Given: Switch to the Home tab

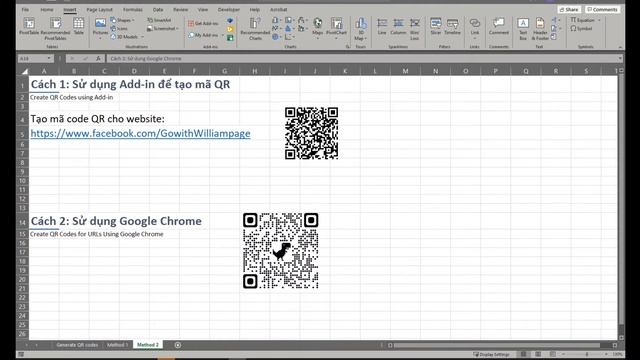Looking at the screenshot, I should click(x=47, y=9).
